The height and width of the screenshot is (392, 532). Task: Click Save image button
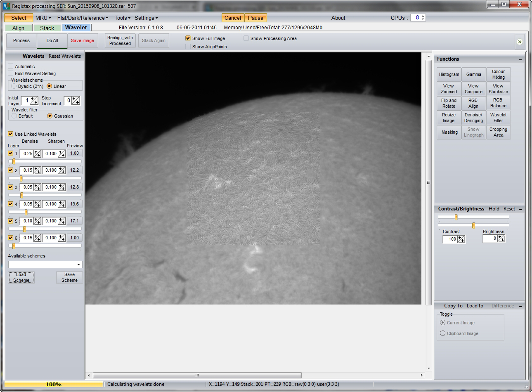point(83,40)
